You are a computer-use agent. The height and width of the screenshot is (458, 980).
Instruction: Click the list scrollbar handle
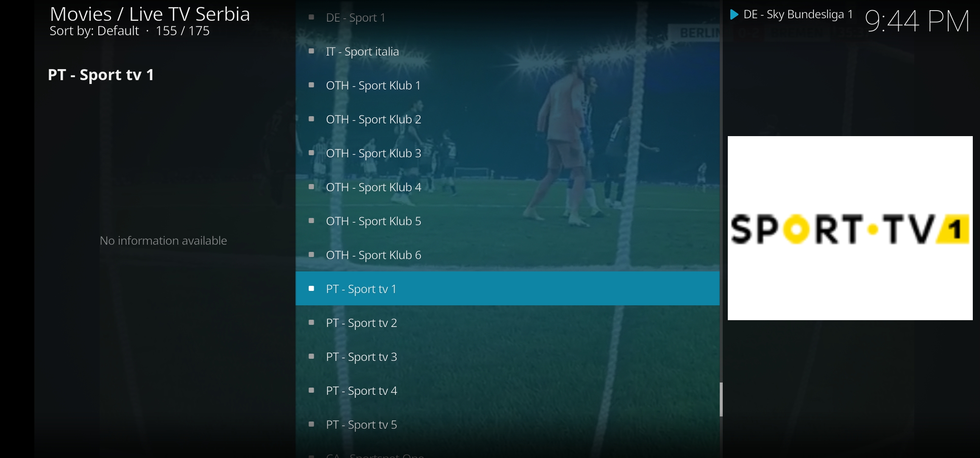(x=721, y=400)
